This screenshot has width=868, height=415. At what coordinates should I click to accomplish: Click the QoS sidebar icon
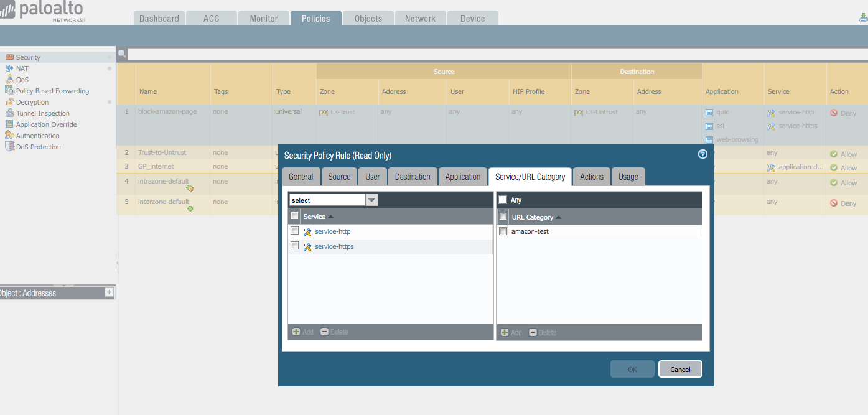tap(9, 80)
